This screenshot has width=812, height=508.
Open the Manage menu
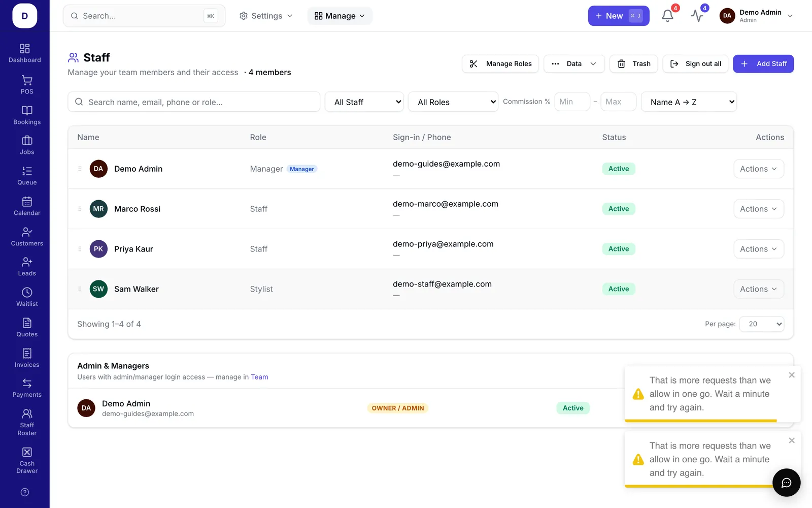click(x=340, y=16)
